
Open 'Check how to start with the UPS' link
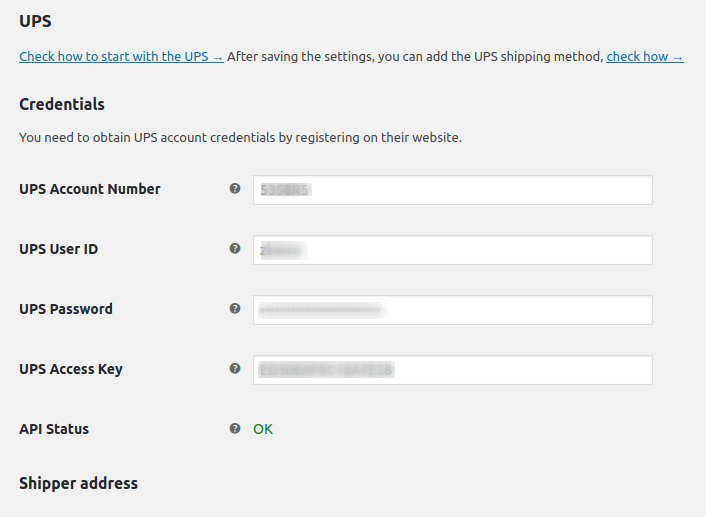click(x=121, y=57)
